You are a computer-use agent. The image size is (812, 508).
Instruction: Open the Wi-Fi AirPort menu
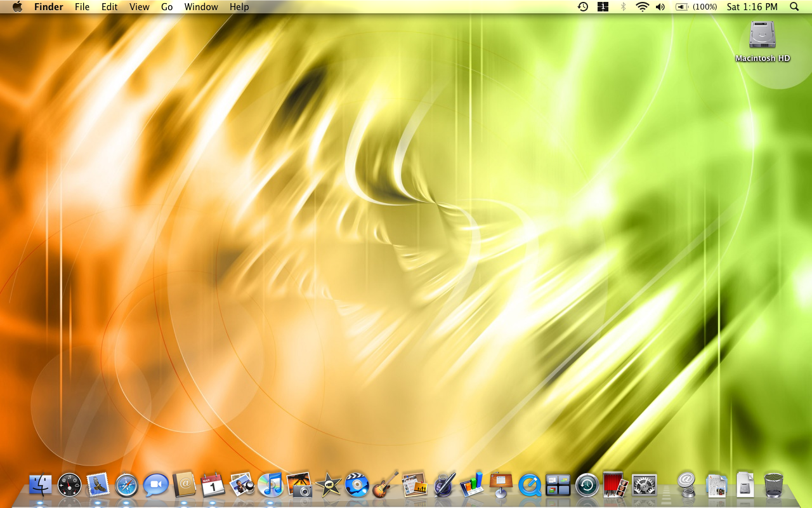coord(643,7)
